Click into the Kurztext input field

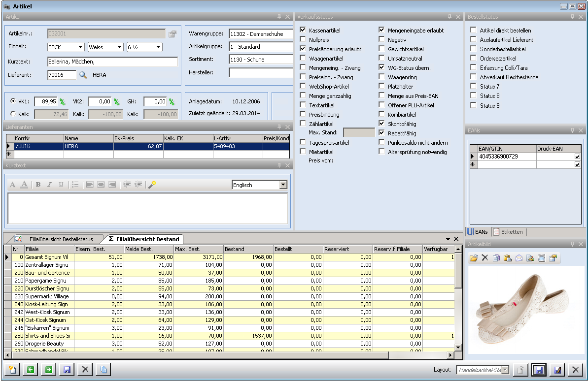coord(112,62)
